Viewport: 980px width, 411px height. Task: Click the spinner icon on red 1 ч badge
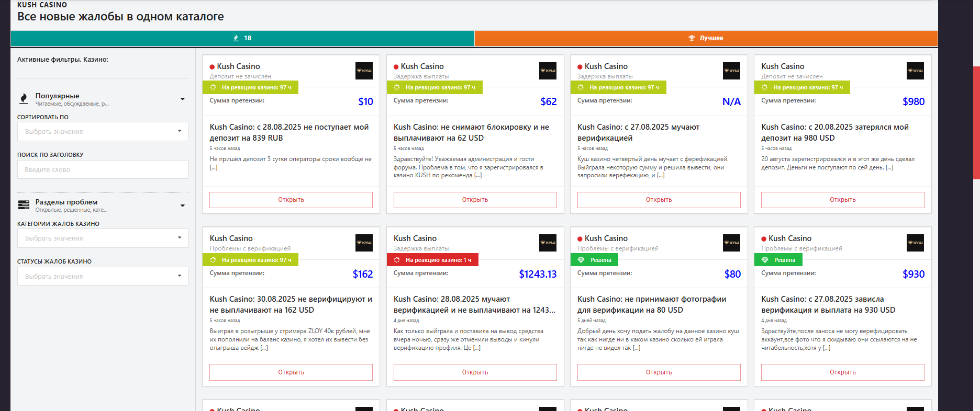(x=397, y=260)
